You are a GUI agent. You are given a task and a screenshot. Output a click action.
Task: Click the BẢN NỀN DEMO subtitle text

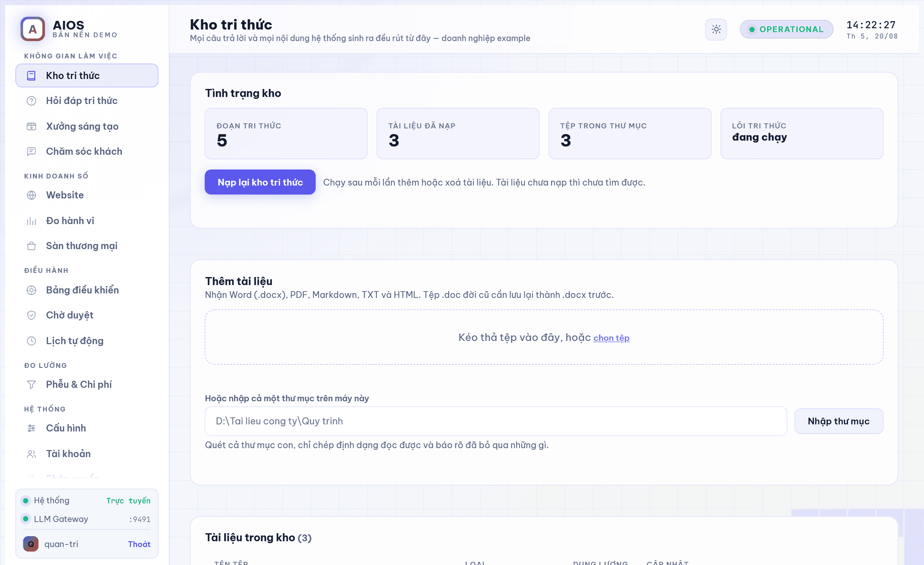coord(85,35)
